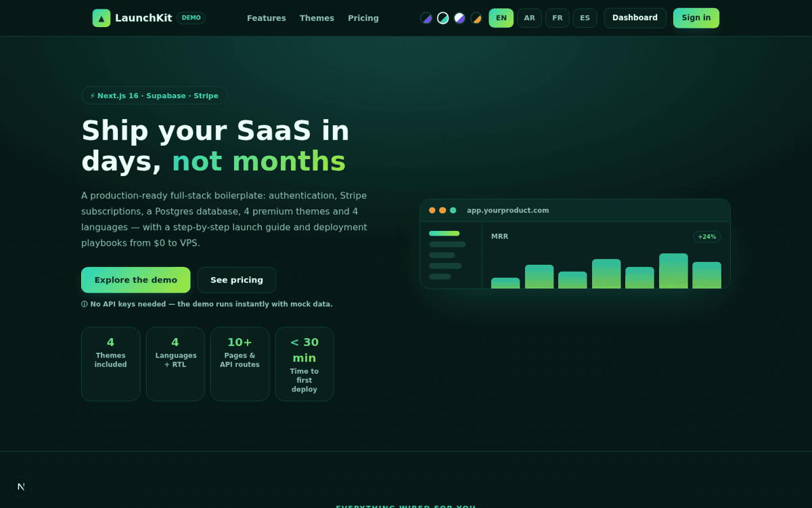812x508 pixels.
Task: Open the Themes nav link
Action: point(317,18)
